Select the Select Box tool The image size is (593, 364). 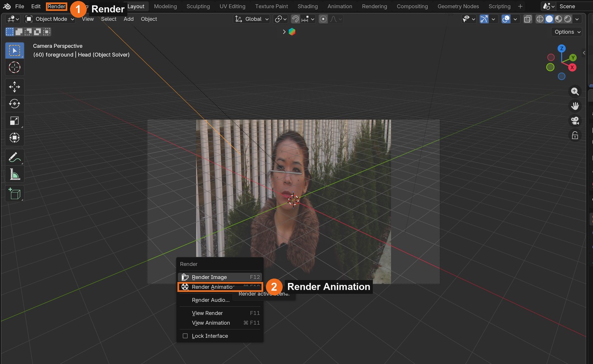coord(15,51)
